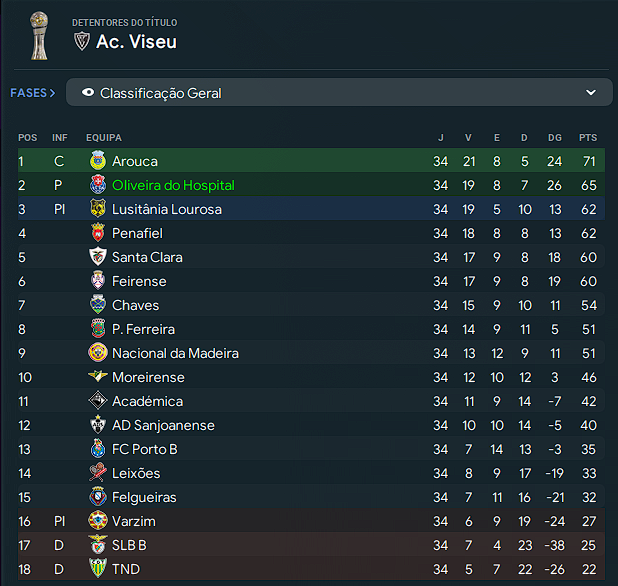Select the Nacional da Madeira team row
618x586 pixels.
point(311,353)
